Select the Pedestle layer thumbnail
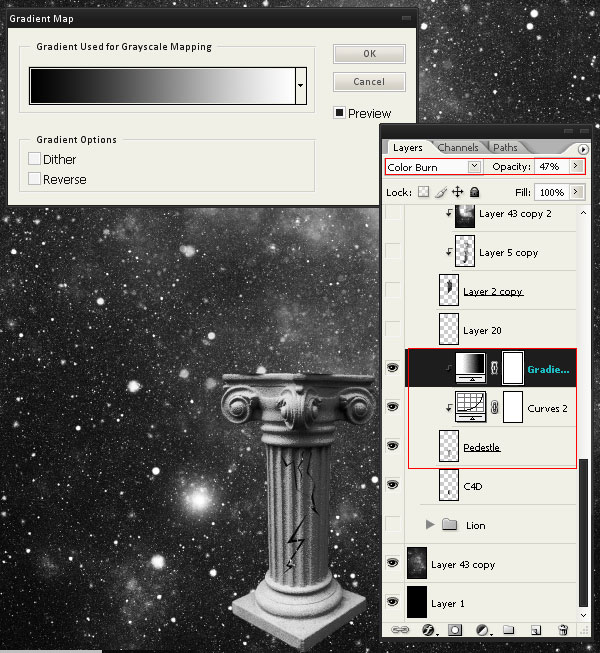Screen dimensions: 600x653 tap(449, 446)
